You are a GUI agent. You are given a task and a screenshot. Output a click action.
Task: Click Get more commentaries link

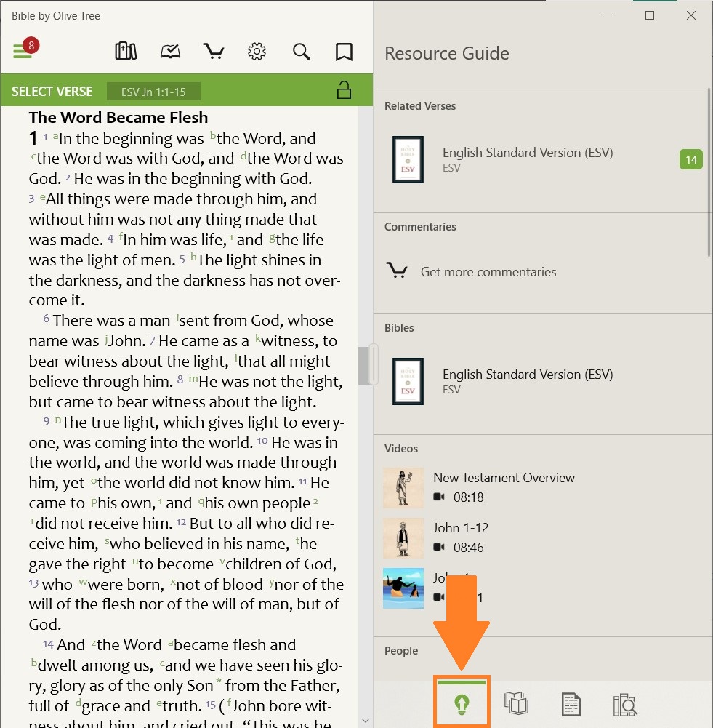pos(488,271)
